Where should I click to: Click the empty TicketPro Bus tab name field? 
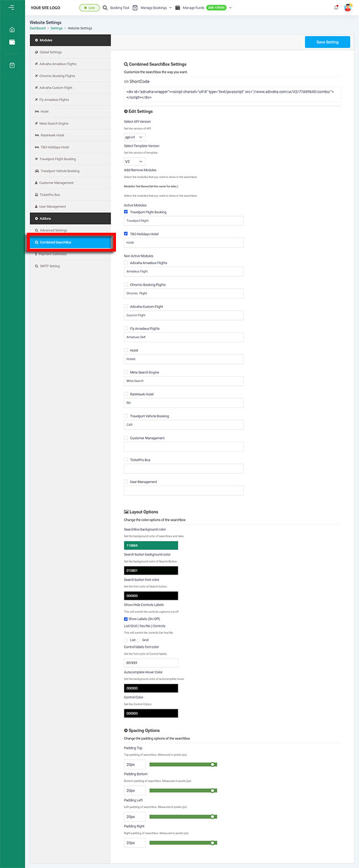(183, 469)
